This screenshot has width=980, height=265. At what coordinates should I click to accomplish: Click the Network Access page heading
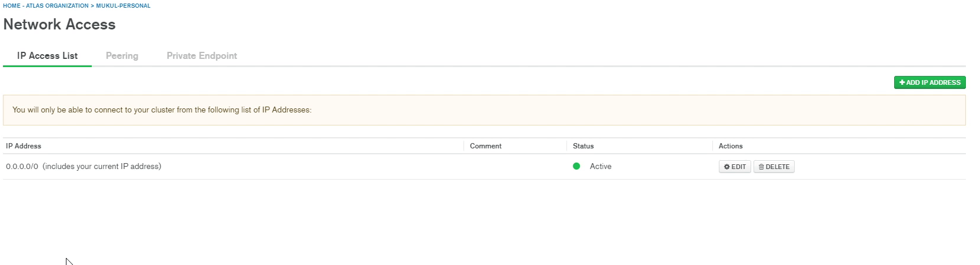59,25
